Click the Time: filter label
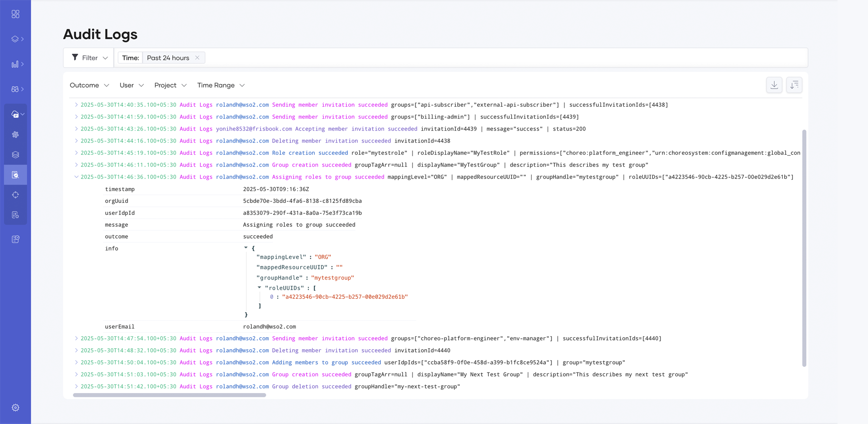This screenshot has height=424, width=868. pos(130,58)
